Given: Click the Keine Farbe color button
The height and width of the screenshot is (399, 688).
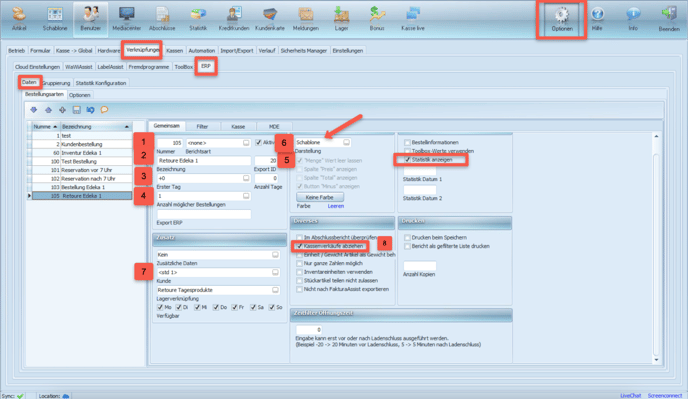Looking at the screenshot, I should pyautogui.click(x=319, y=197).
